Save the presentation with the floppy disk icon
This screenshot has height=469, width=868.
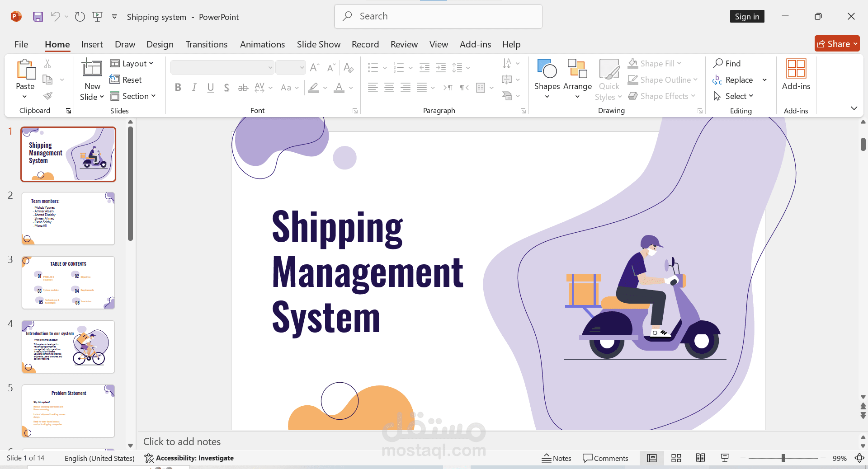click(x=38, y=17)
